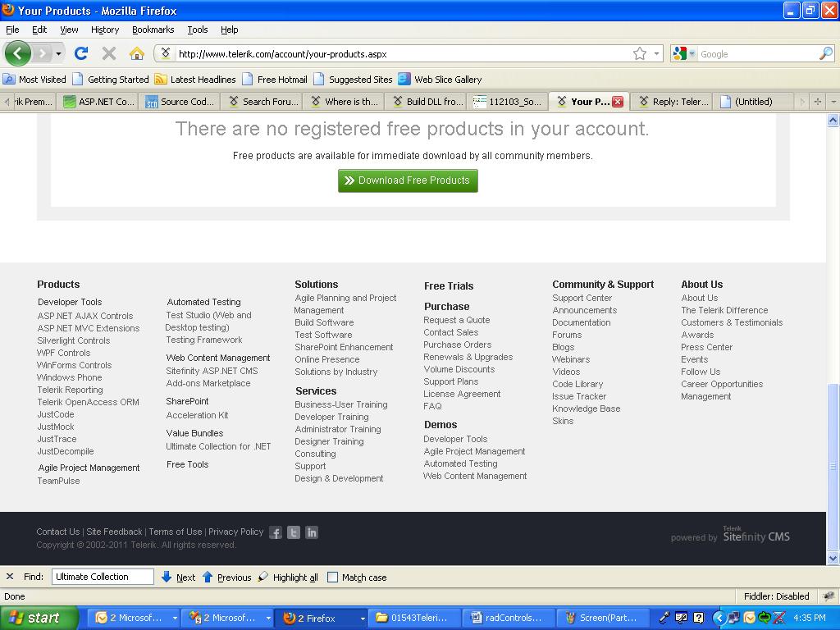Bookmark this page with star icon
The height and width of the screenshot is (630, 840).
639,53
